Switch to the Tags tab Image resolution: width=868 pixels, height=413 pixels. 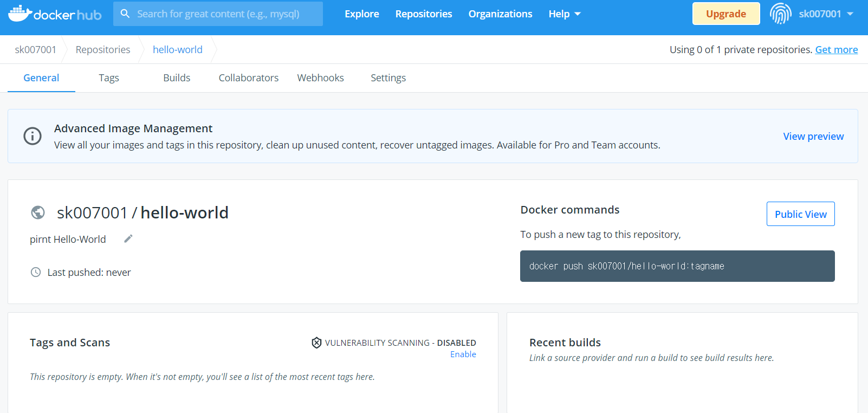point(109,78)
